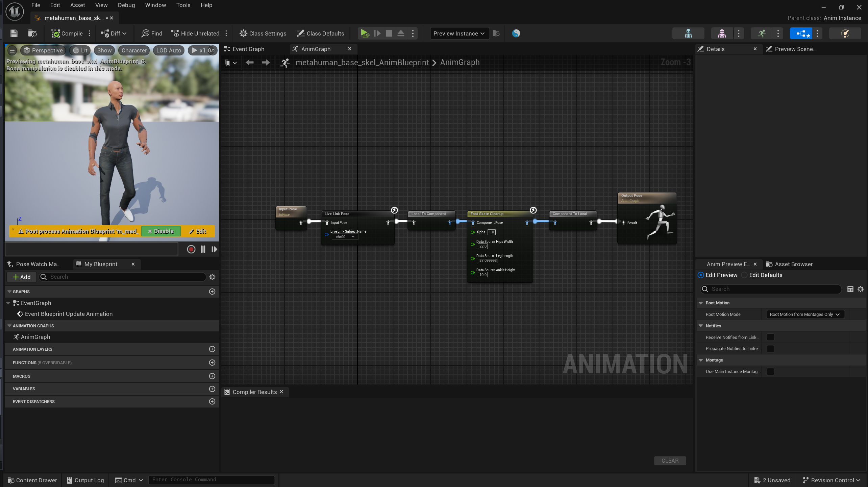Click the CLEAR compiler results button
Image resolution: width=868 pixels, height=487 pixels.
point(670,461)
